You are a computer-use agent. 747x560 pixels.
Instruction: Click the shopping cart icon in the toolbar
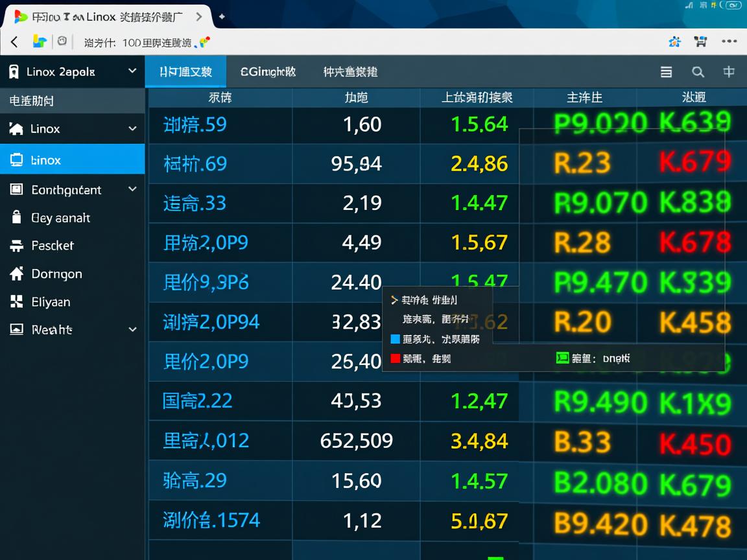700,41
